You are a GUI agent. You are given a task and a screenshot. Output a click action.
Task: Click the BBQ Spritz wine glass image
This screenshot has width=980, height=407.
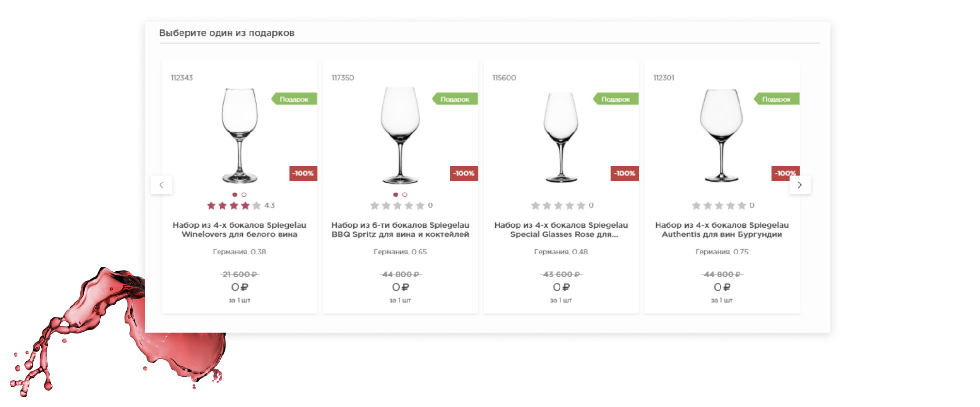pos(400,136)
